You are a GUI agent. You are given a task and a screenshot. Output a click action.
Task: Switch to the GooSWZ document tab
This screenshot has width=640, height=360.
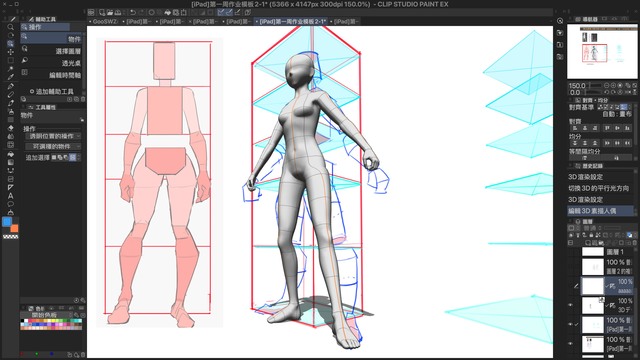click(105, 21)
